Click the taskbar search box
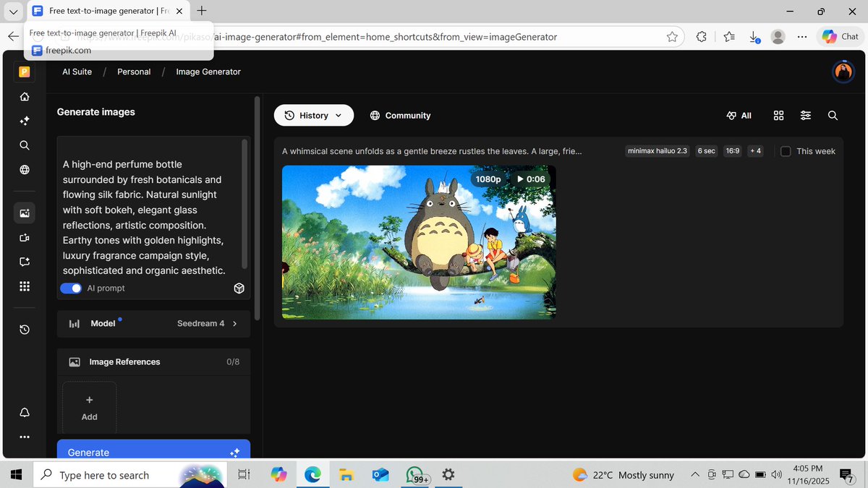 [130, 475]
